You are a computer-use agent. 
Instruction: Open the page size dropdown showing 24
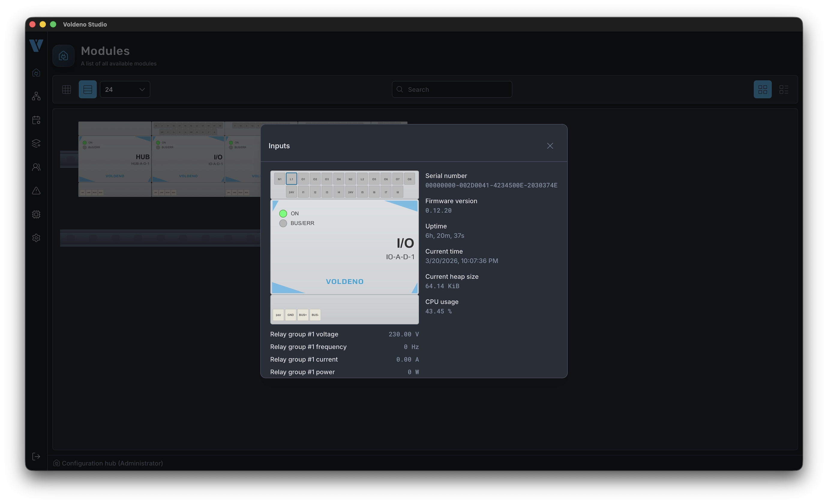(125, 89)
